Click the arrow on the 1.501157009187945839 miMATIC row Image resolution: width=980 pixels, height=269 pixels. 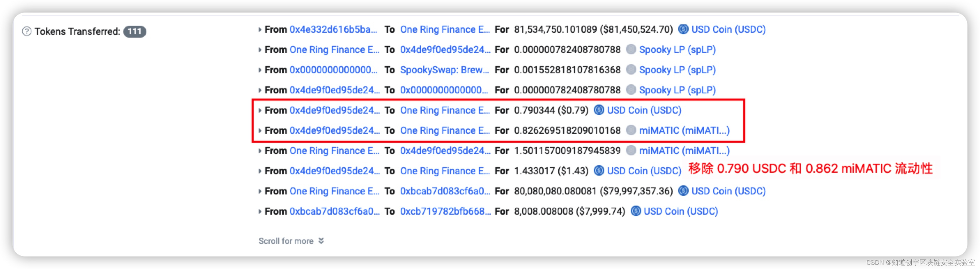click(x=259, y=150)
